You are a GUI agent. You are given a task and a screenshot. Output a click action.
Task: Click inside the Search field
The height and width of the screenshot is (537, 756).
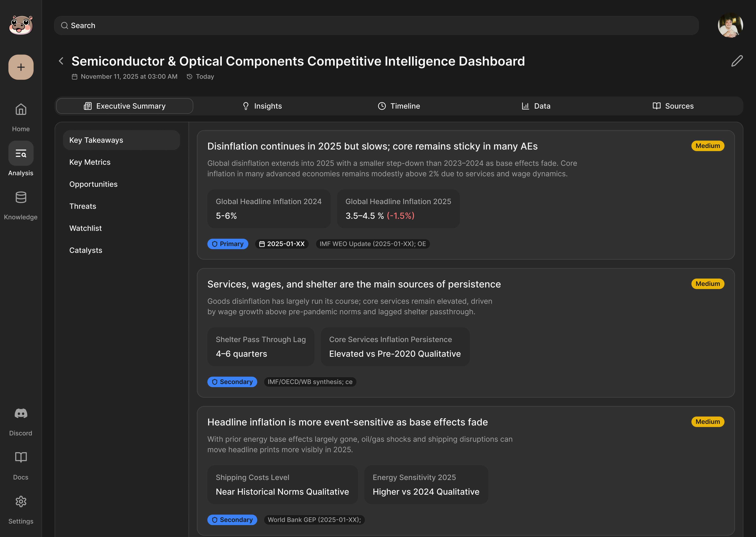(x=376, y=25)
